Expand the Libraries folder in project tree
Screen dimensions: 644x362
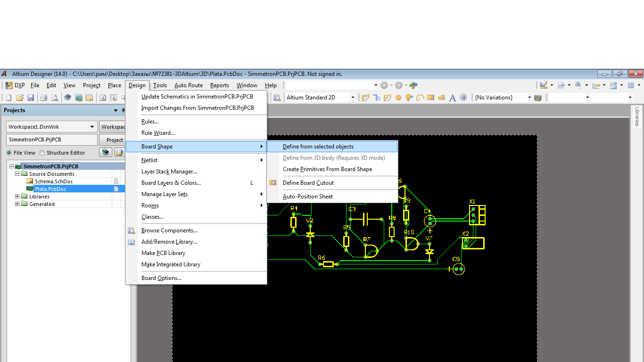(17, 197)
